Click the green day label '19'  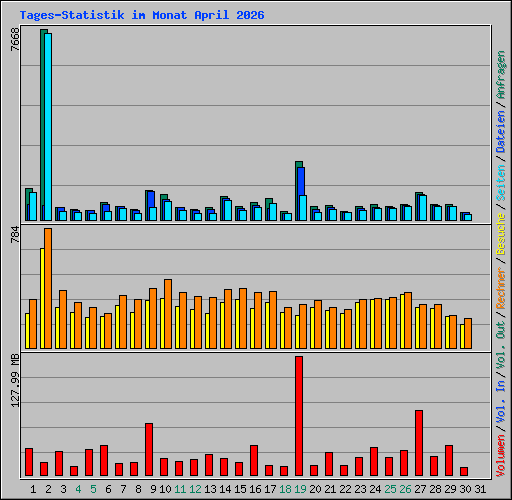click(300, 489)
